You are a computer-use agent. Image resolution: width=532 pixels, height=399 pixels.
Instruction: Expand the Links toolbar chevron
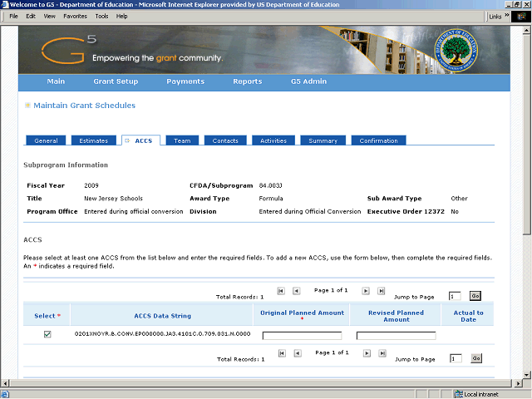(506, 15)
